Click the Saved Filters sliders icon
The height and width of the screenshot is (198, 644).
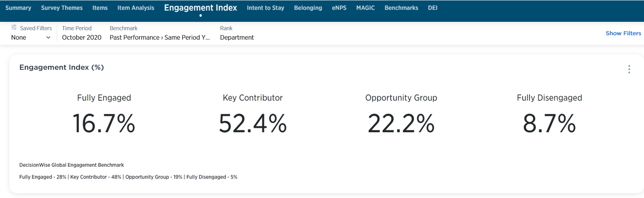click(x=14, y=28)
